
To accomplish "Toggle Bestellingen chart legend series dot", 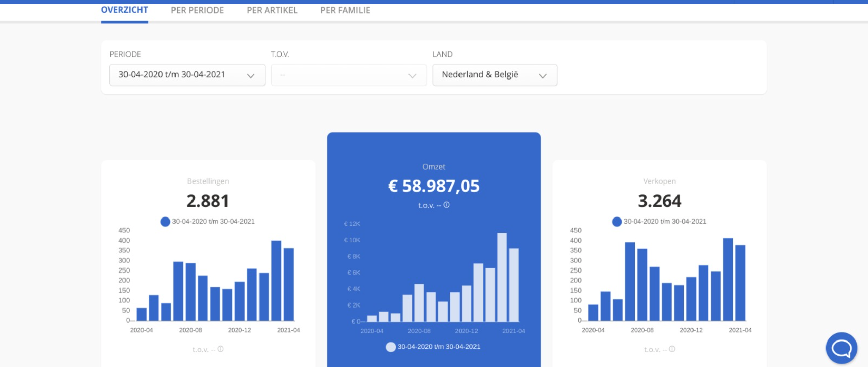I will click(x=165, y=222).
